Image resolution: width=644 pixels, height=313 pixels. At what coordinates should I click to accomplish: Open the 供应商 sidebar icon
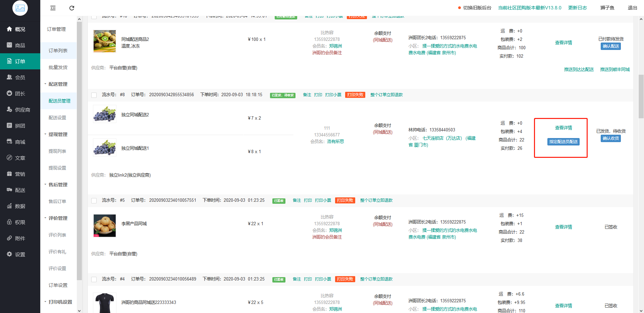click(9, 110)
